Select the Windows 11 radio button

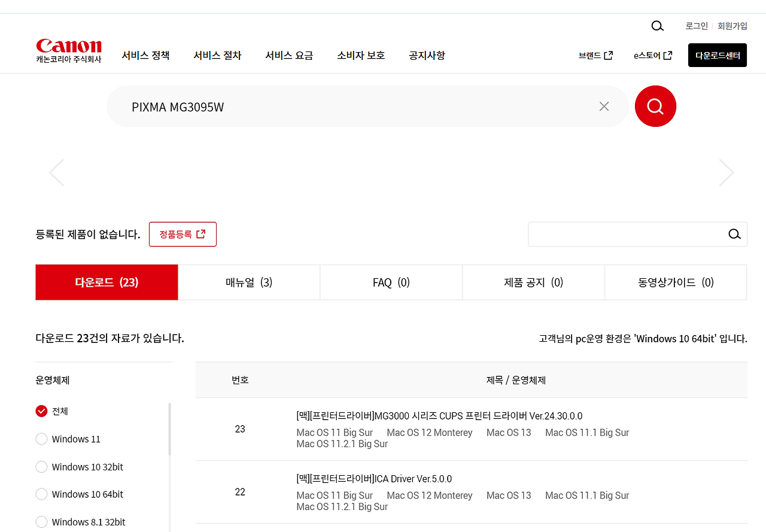coord(41,439)
